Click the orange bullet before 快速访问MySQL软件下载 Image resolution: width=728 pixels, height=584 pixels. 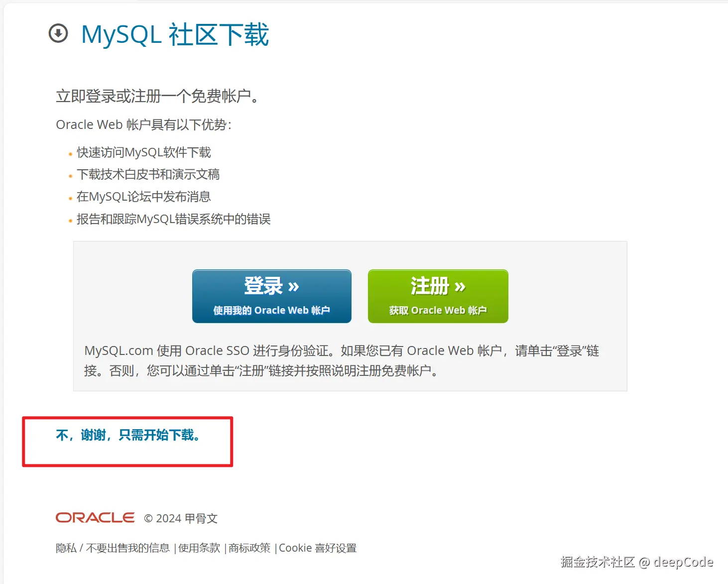70,154
